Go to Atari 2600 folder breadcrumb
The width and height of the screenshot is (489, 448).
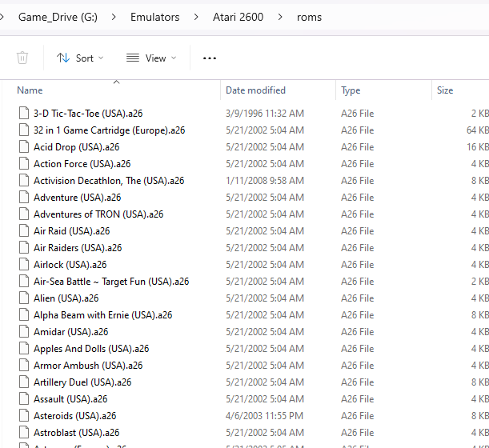pyautogui.click(x=238, y=17)
